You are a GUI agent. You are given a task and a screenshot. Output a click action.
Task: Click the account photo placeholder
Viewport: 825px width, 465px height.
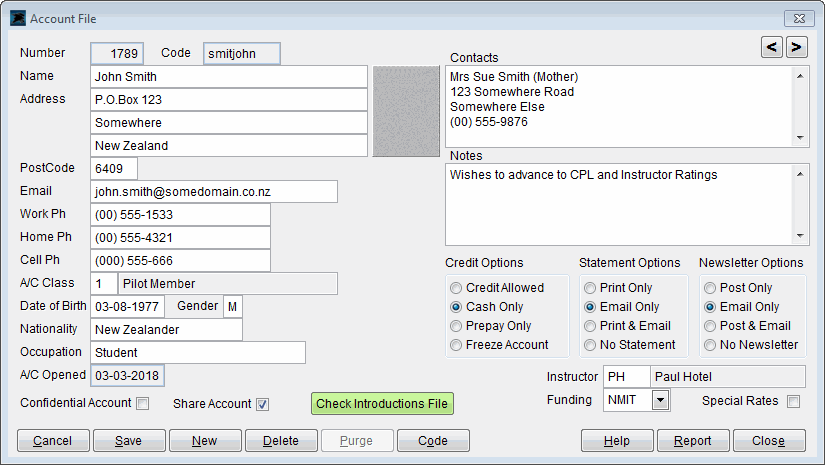click(406, 111)
